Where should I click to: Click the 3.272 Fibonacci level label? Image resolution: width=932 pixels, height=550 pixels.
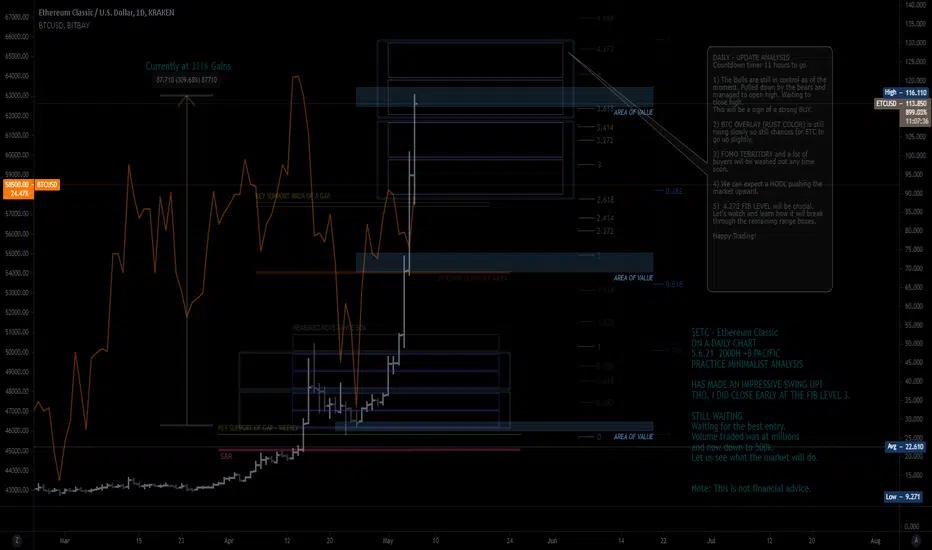(605, 140)
